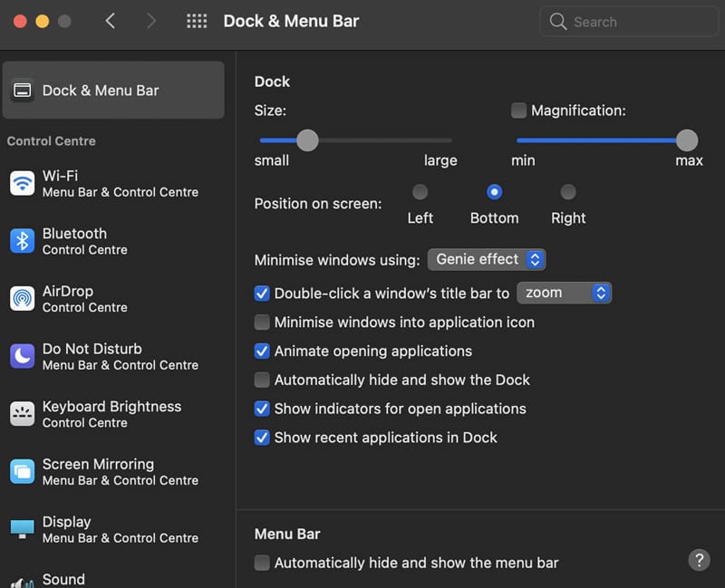The height and width of the screenshot is (588, 725).
Task: Select Right dock position radio button
Action: 568,192
